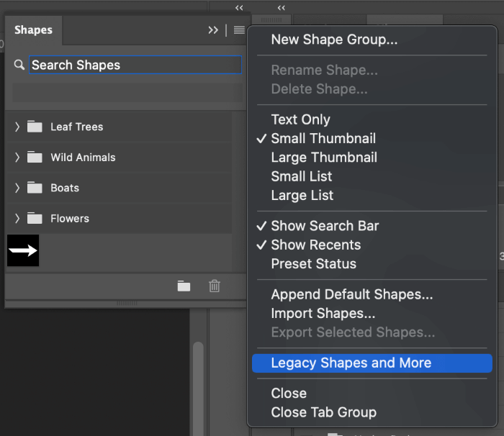Expand the Flowers group chevron
The height and width of the screenshot is (436, 504).
(17, 219)
